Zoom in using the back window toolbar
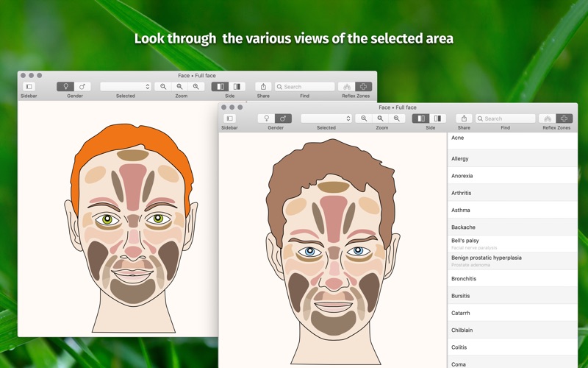Image resolution: width=588 pixels, height=368 pixels. point(196,87)
